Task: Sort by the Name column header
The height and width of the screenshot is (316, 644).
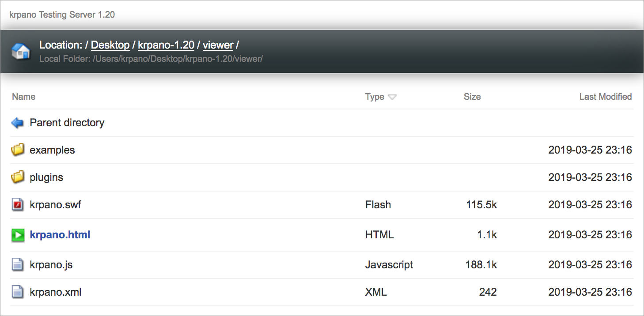Action: click(24, 97)
